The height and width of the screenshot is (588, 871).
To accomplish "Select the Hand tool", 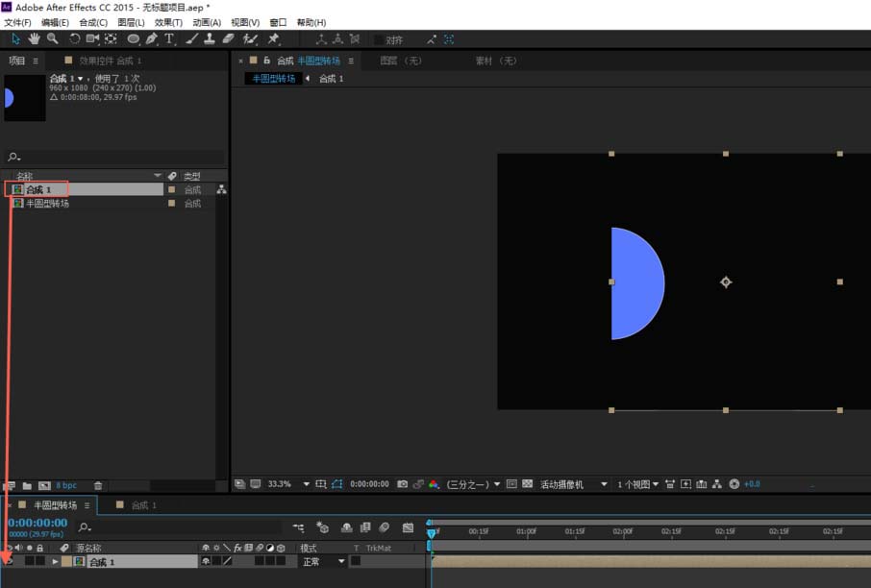I will pos(35,38).
